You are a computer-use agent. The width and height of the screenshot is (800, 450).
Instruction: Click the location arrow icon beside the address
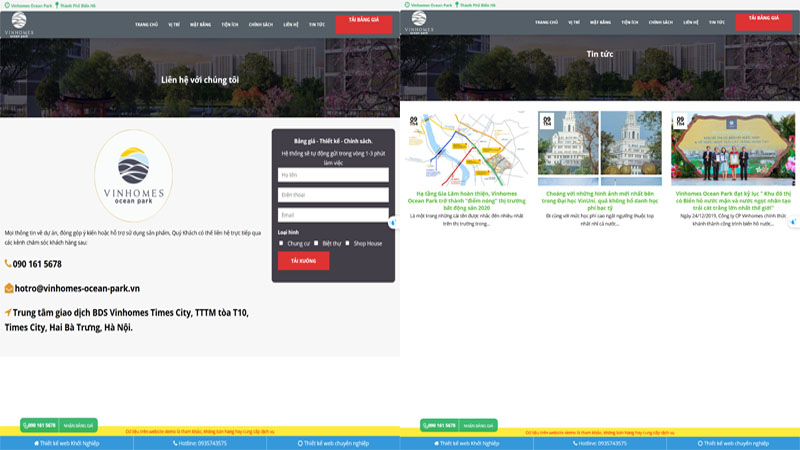8,313
